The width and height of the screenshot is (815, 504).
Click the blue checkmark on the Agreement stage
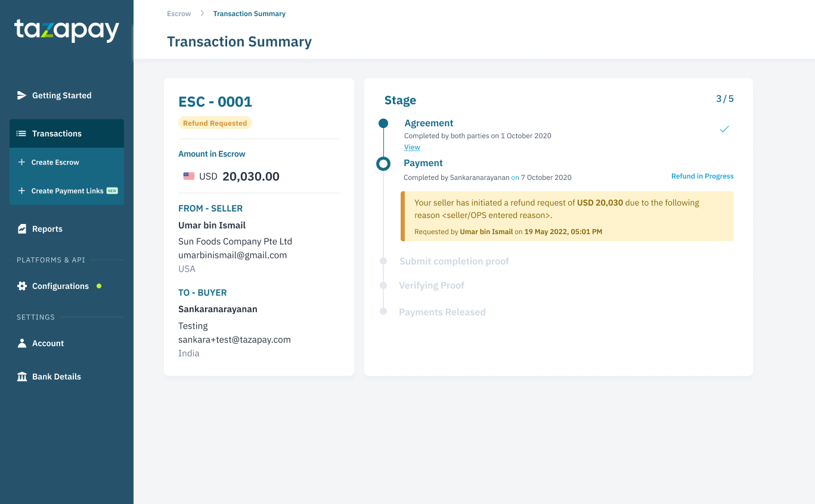pyautogui.click(x=724, y=129)
